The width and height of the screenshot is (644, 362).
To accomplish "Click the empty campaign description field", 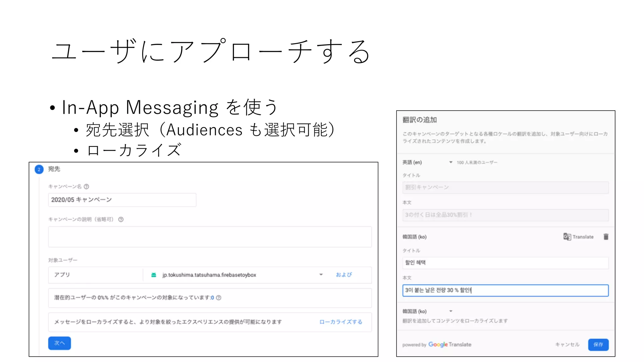I will [210, 237].
